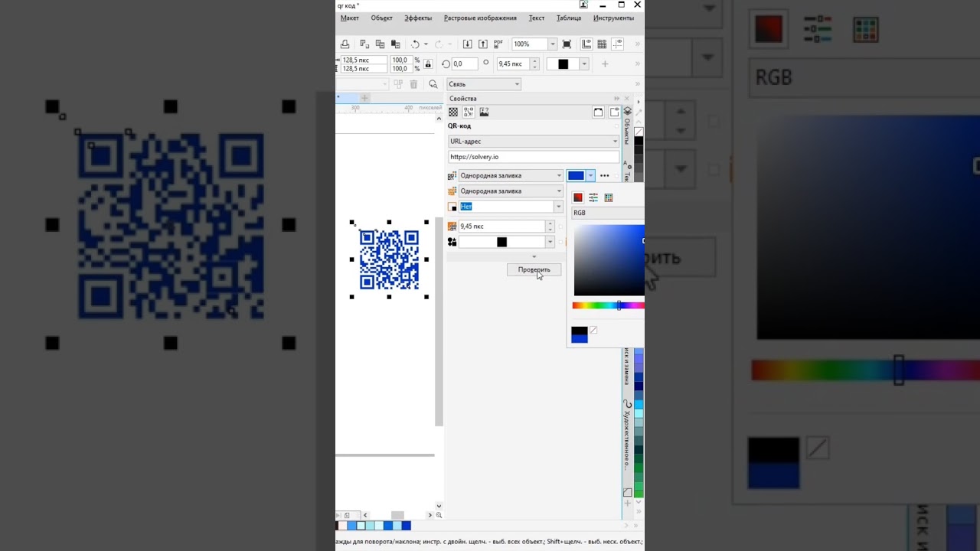
Task: Click the blue color field in picker
Action: click(609, 260)
